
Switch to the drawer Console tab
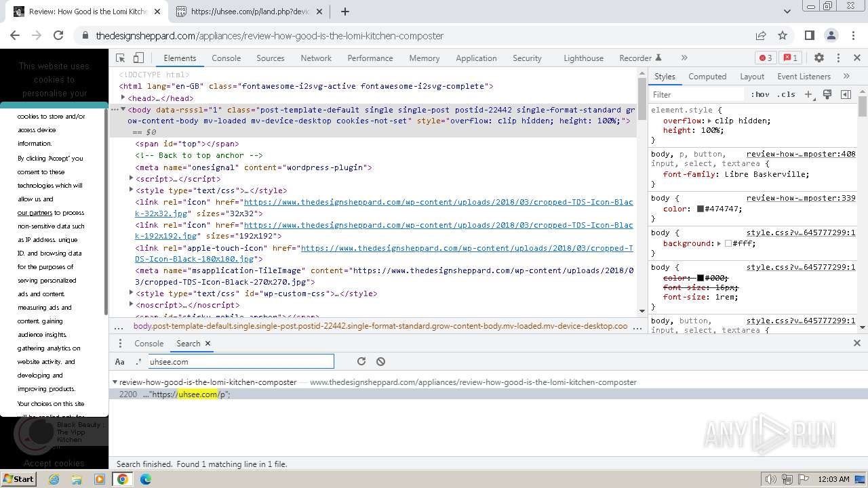149,344
